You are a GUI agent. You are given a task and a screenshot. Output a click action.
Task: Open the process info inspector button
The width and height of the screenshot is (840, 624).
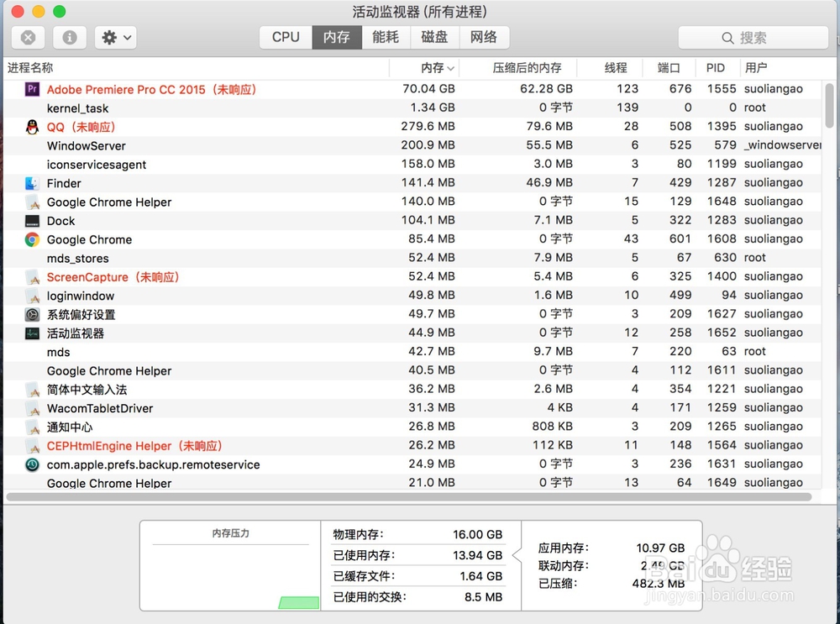click(x=70, y=38)
